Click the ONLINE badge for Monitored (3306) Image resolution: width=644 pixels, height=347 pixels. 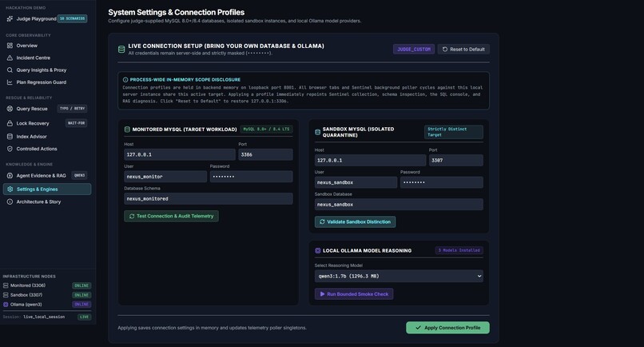coord(81,285)
